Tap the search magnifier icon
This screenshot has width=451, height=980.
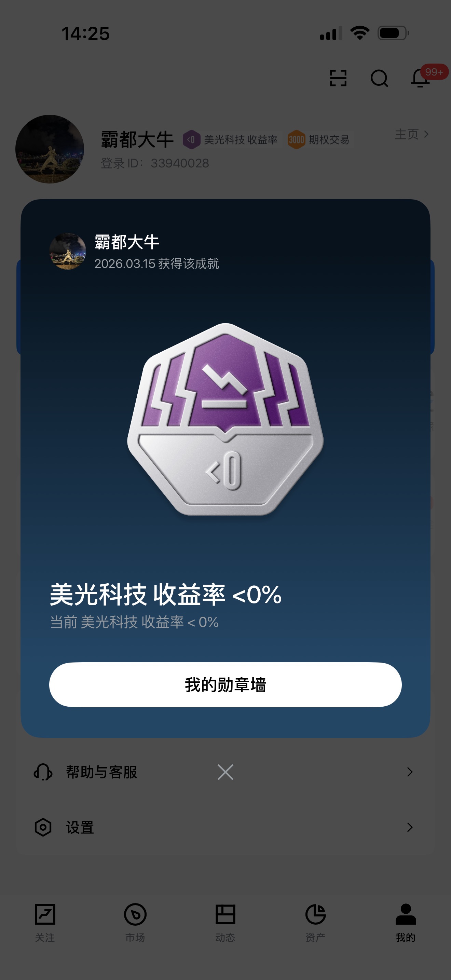click(379, 78)
